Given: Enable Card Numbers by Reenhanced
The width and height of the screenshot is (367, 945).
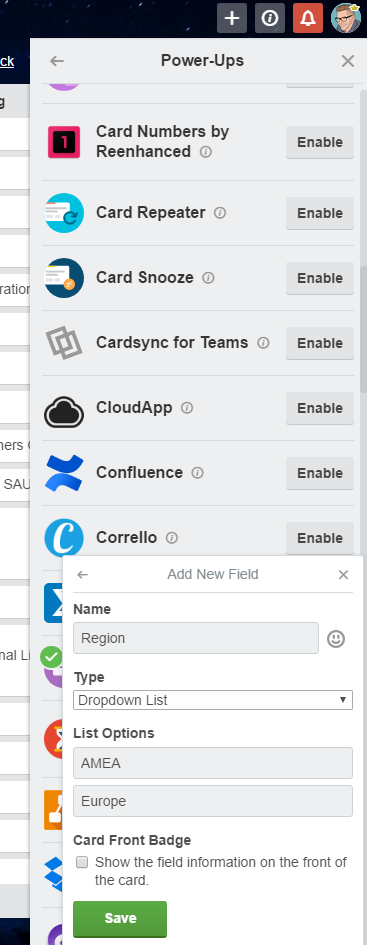Looking at the screenshot, I should tap(320, 143).
